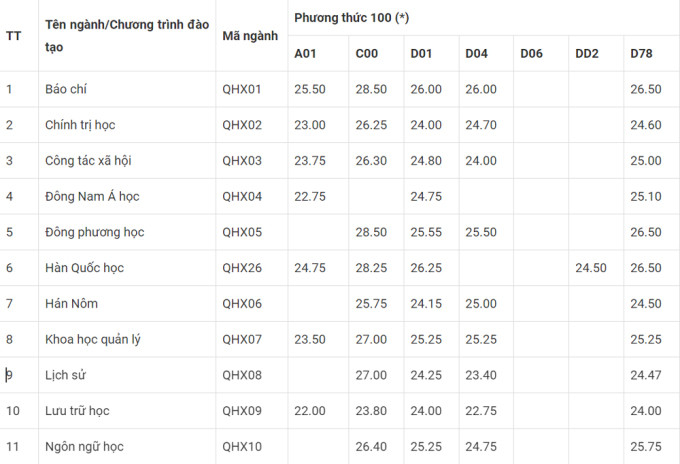Click the Báo chí major name cell
This screenshot has width=680, height=464.
tap(68, 89)
